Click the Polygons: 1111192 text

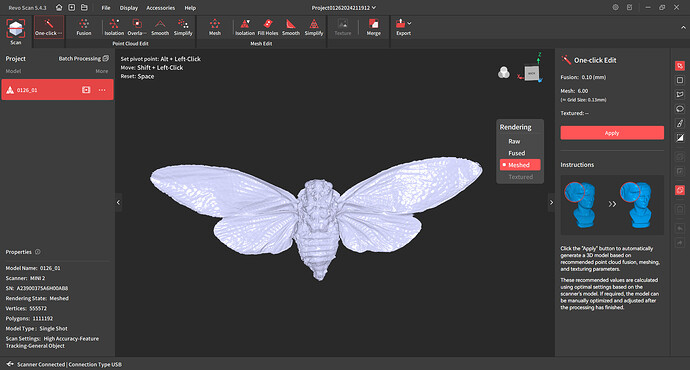point(29,319)
